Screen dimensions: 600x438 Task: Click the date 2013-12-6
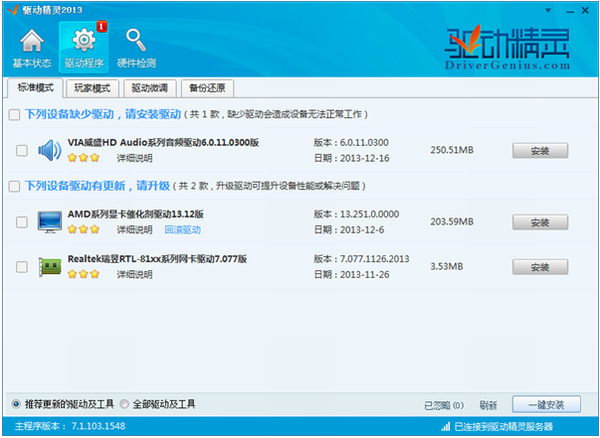[x=362, y=230]
